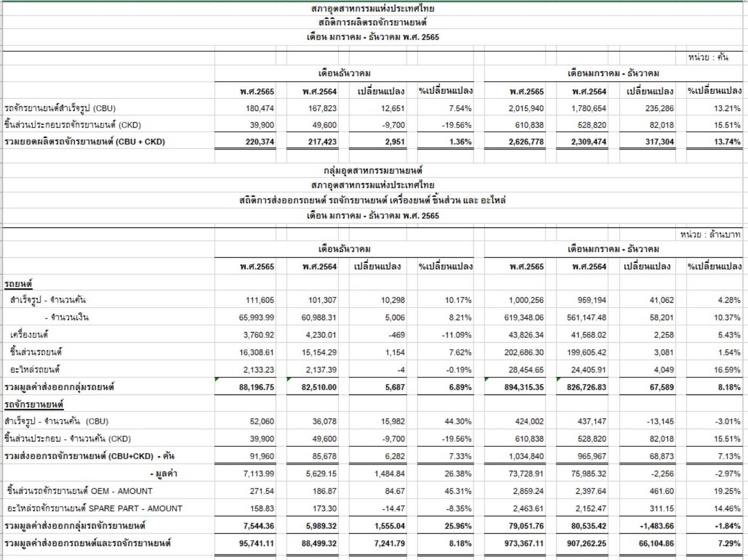Click row label 'เครื่องยนต์'
Image resolution: width=748 pixels, height=560 pixels.
[x=29, y=335]
